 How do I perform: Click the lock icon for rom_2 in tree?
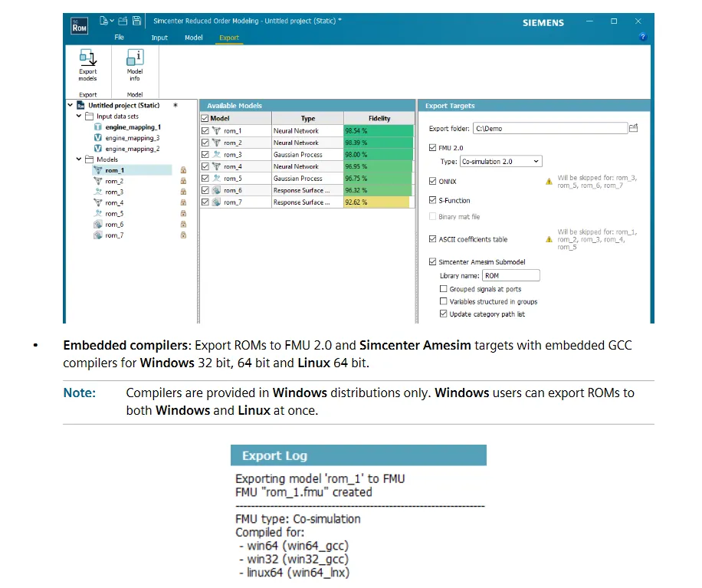(x=183, y=181)
